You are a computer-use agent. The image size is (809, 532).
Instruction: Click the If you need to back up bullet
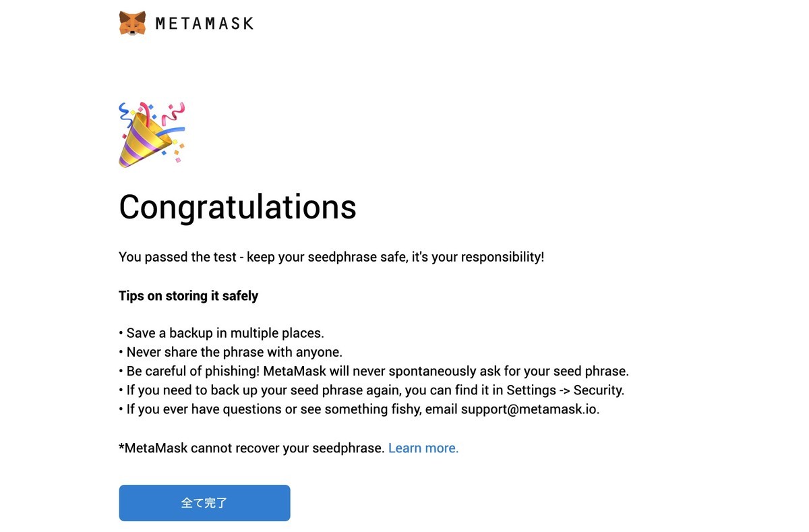coord(371,390)
